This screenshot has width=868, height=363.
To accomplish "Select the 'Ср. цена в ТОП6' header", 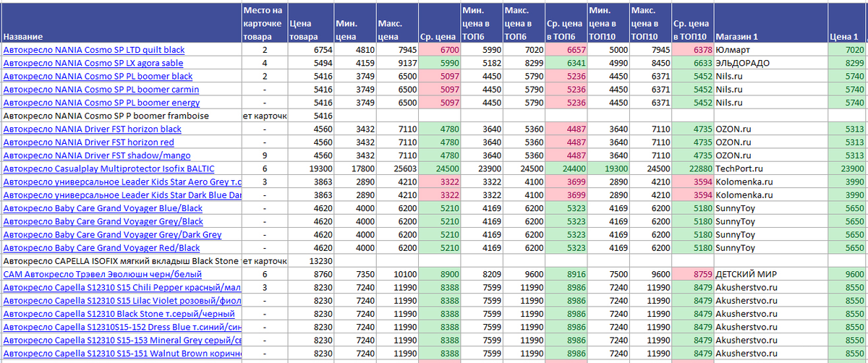I will click(x=566, y=22).
